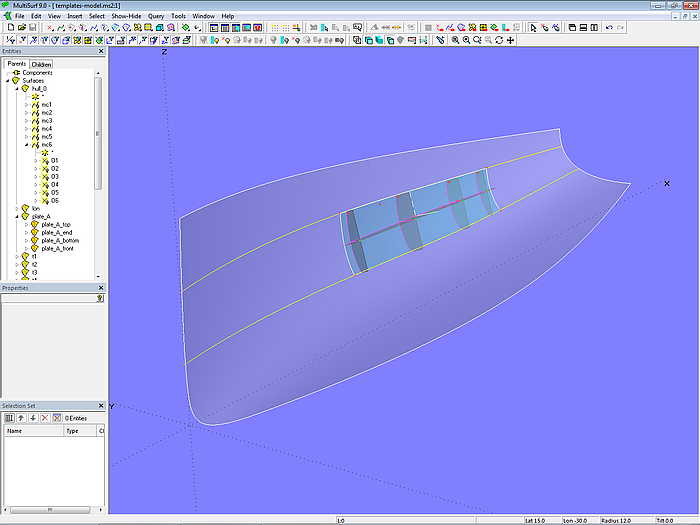Open the Query menu
Viewport: 700px width, 525px height.
click(x=156, y=16)
